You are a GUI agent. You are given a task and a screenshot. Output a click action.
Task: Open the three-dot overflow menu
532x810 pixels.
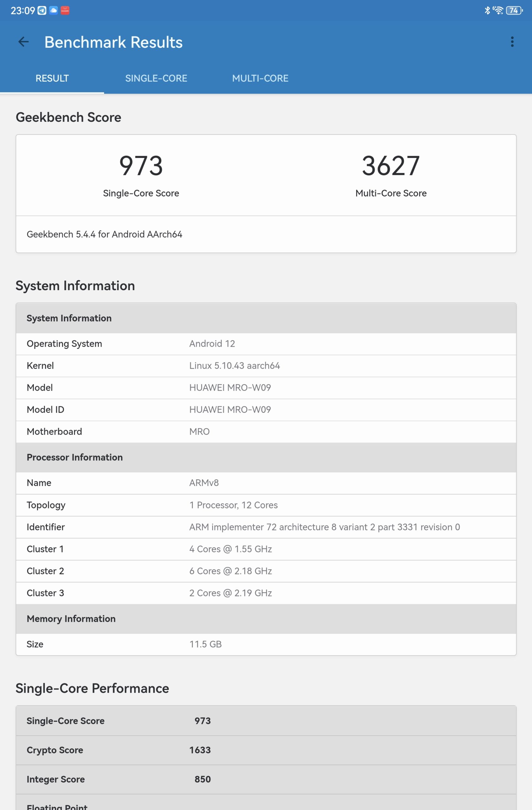[512, 42]
